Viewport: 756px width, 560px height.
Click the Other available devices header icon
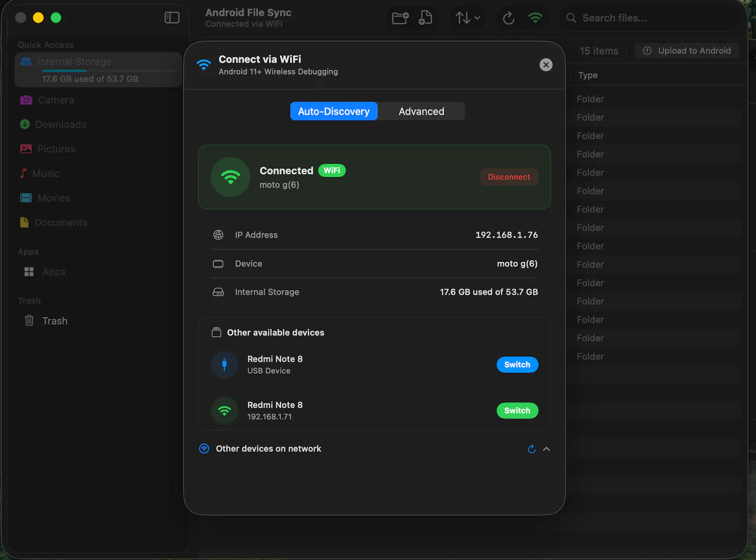(216, 333)
